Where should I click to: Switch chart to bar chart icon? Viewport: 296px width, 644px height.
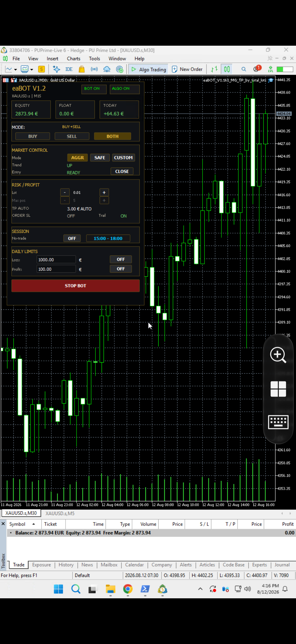point(214,69)
